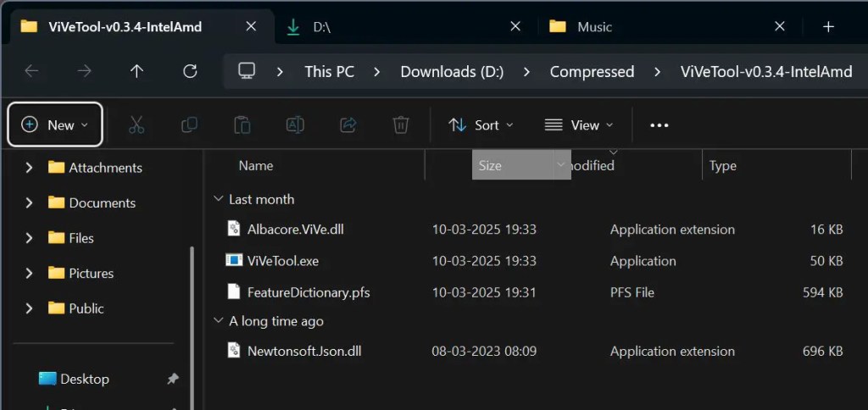Add a new tab with plus button

point(828,26)
